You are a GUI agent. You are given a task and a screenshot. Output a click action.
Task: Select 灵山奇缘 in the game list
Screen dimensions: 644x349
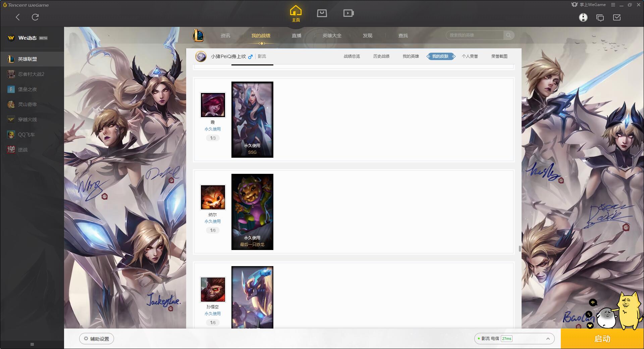pyautogui.click(x=32, y=104)
